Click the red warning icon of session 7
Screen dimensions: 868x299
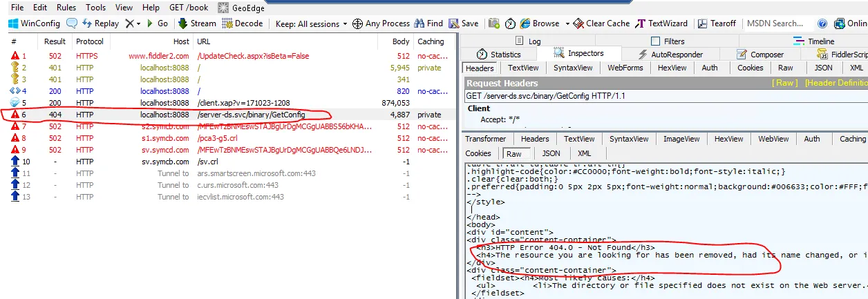15,126
